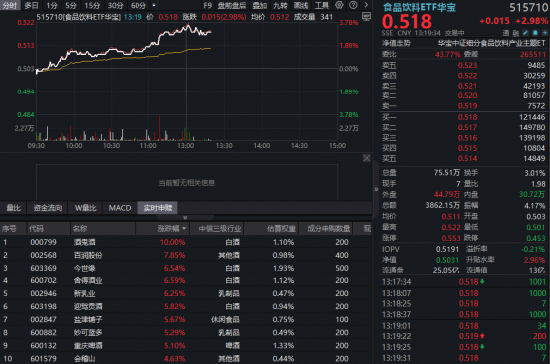Open the 工具 tools menu
The width and height of the screenshot is (550, 364).
pos(322,5)
